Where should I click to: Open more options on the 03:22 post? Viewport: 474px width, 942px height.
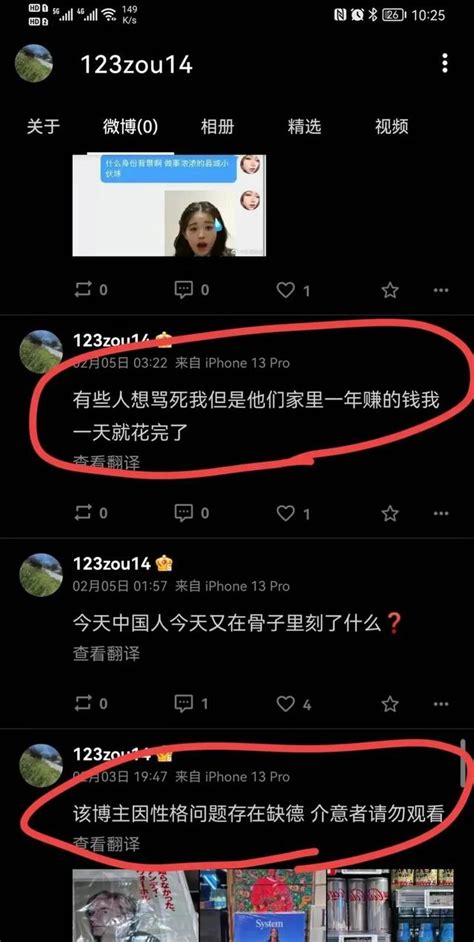tap(441, 513)
